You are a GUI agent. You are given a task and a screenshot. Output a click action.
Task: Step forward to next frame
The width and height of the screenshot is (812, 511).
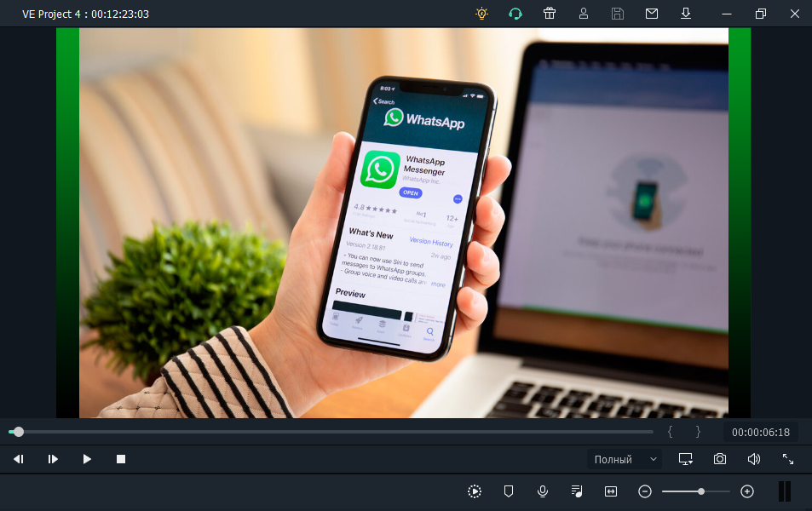pos(53,459)
